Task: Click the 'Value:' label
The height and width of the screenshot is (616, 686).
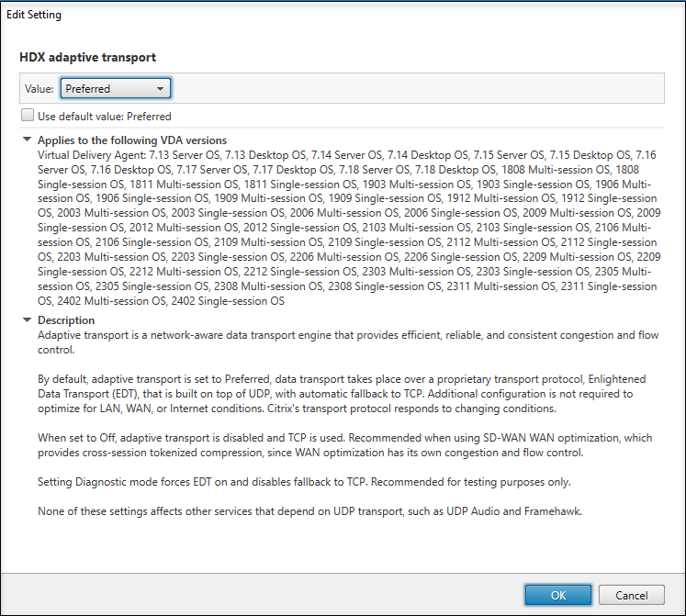Action: click(40, 89)
